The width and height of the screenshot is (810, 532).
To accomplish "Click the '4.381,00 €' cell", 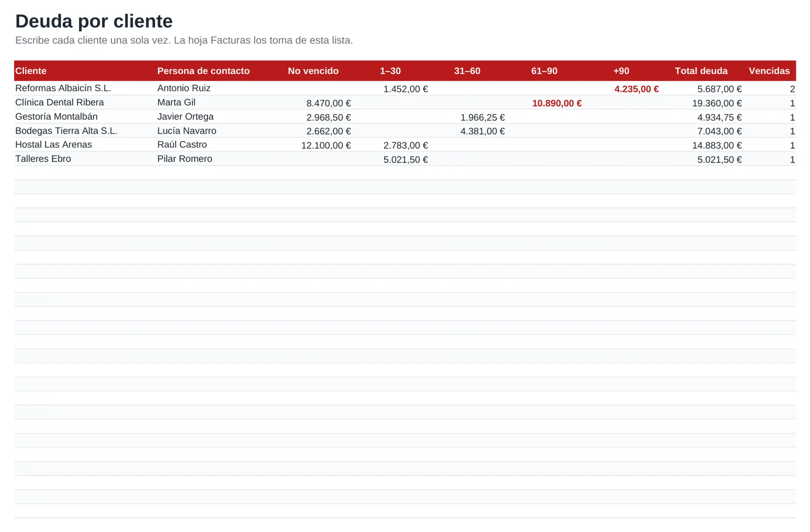I will pos(482,131).
